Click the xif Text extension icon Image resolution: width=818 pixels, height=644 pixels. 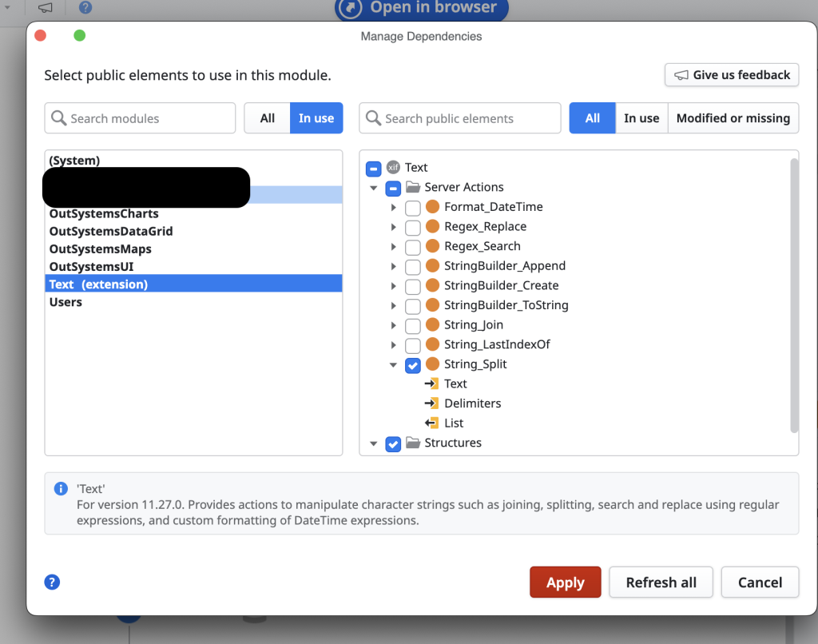pos(393,167)
